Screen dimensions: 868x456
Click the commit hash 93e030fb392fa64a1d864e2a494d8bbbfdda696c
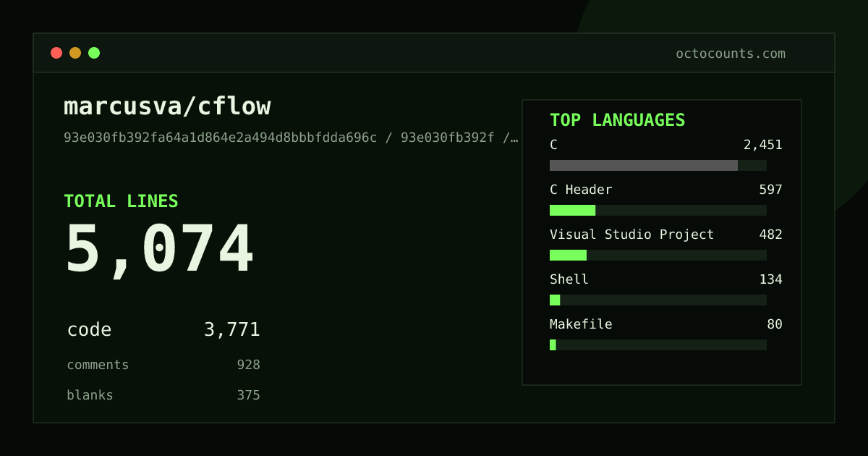coord(221,138)
